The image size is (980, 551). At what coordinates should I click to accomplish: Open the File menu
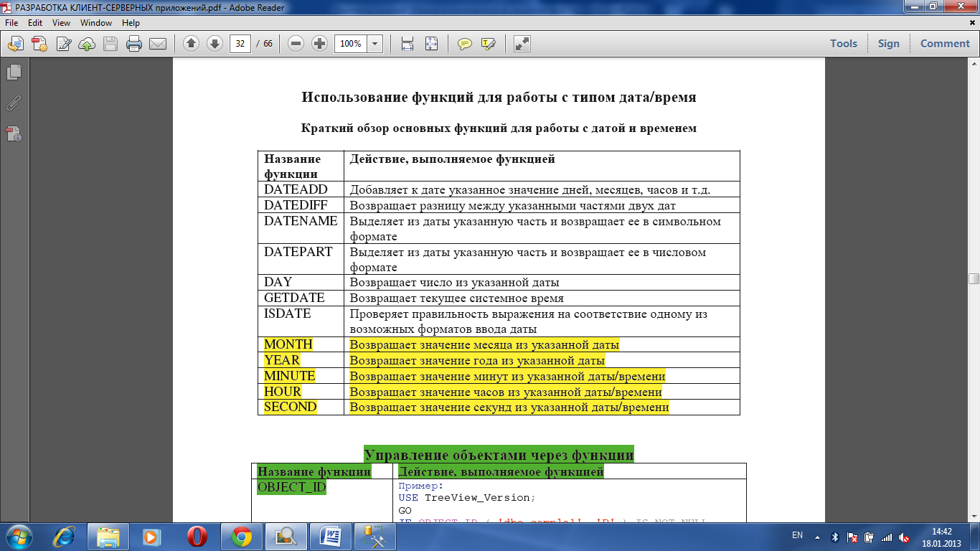tap(11, 23)
